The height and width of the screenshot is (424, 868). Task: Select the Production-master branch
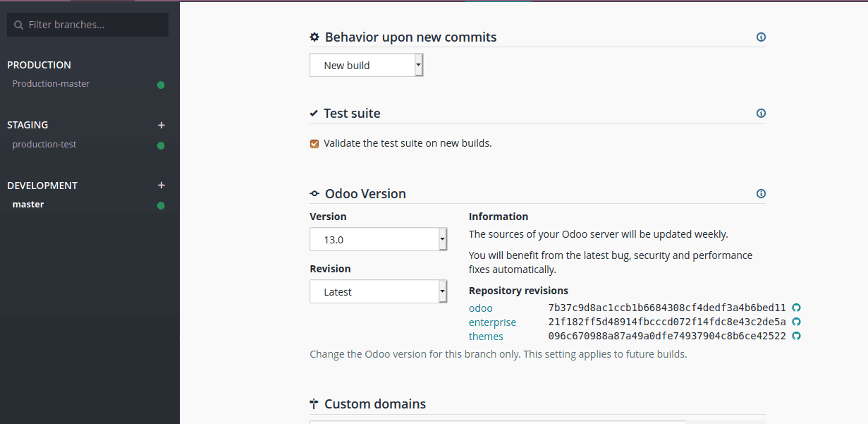[x=51, y=84]
